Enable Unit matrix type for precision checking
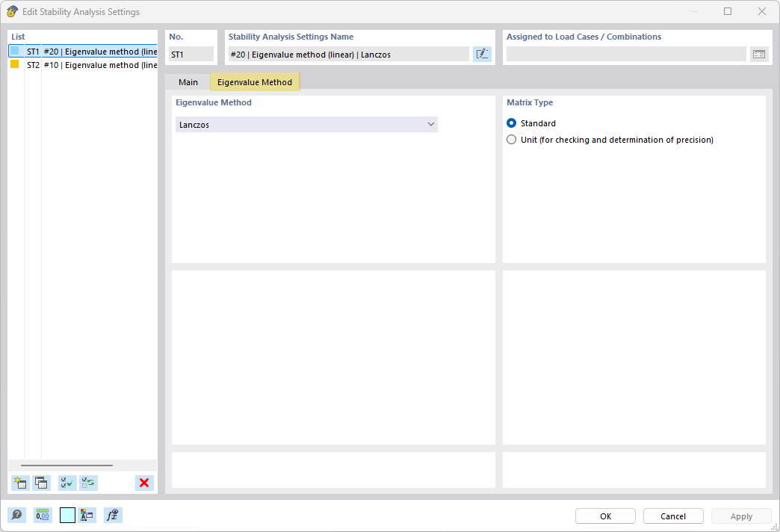The height and width of the screenshot is (532, 780). coord(511,139)
